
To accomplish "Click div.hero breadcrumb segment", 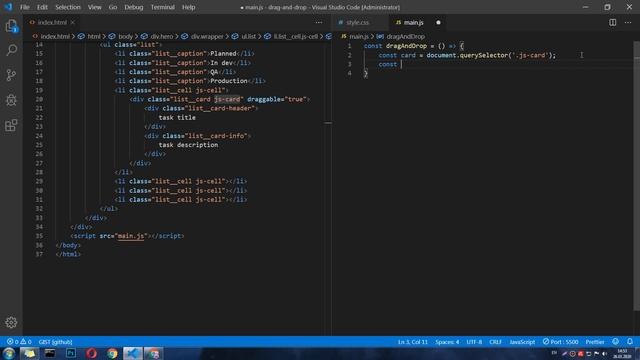I will tap(162, 36).
